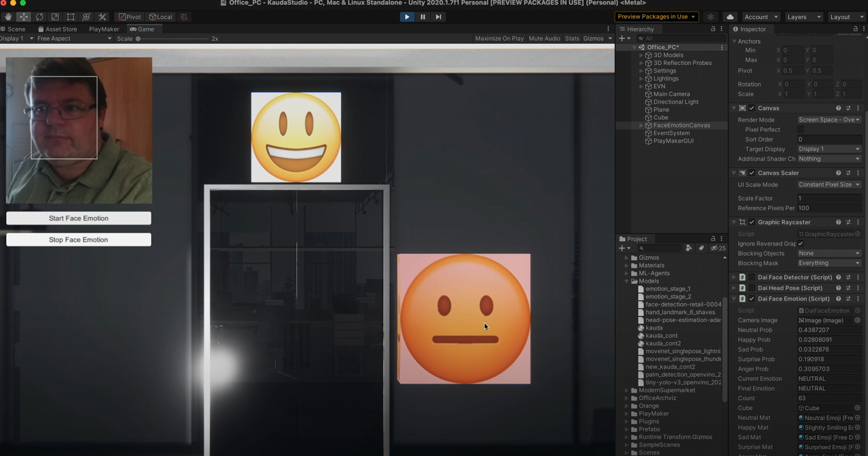Viewport: 868px width, 456px height.
Task: Switch to the Scene tab
Action: pyautogui.click(x=13, y=29)
